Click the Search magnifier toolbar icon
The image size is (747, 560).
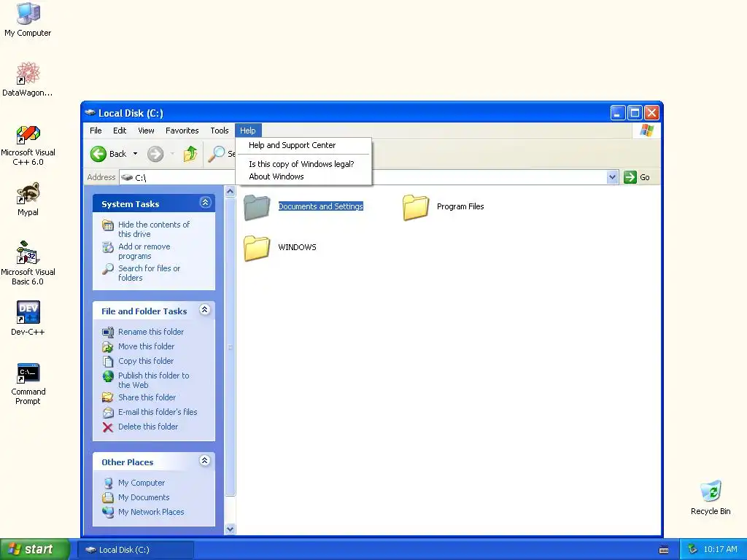pyautogui.click(x=217, y=154)
